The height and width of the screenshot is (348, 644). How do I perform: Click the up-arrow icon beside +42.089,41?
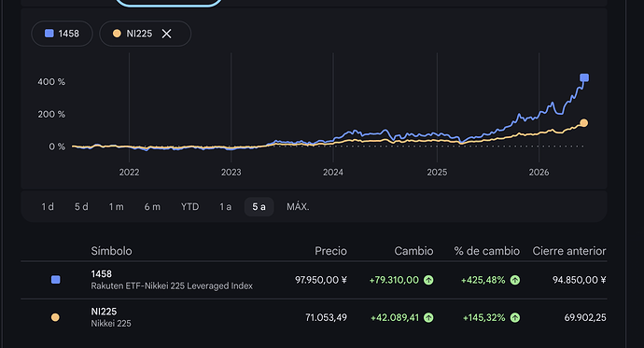[x=428, y=317]
